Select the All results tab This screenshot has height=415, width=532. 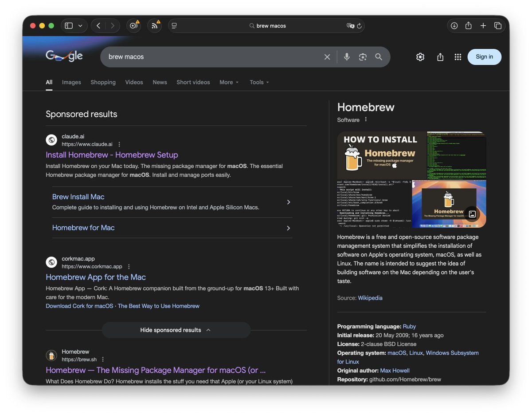click(x=49, y=82)
